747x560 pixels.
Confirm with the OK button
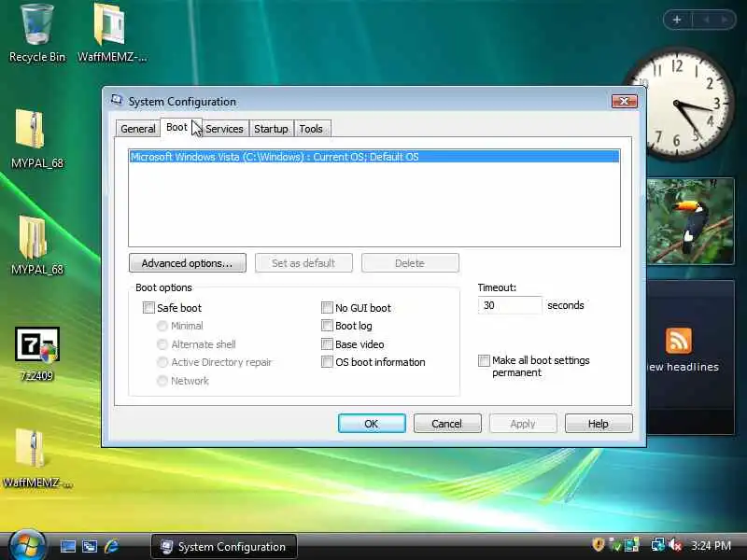(372, 424)
